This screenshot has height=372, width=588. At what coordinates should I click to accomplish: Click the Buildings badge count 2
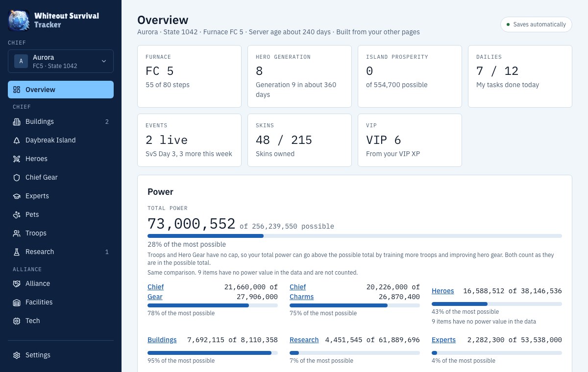[x=107, y=122]
